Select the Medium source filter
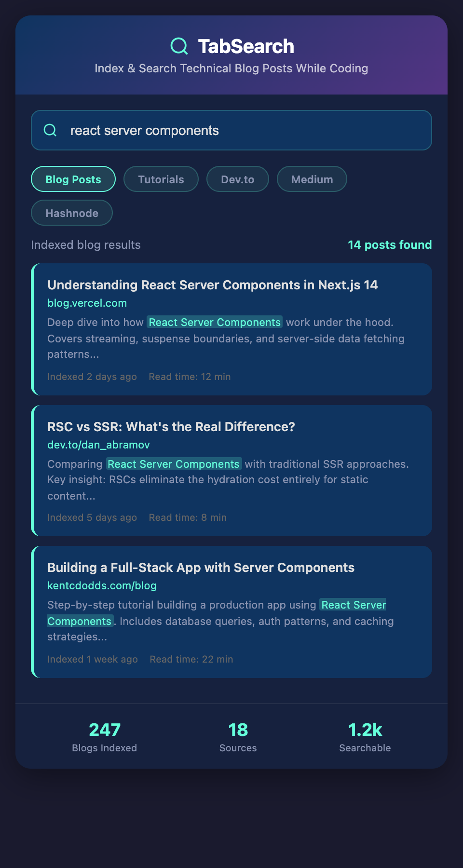 pyautogui.click(x=312, y=179)
